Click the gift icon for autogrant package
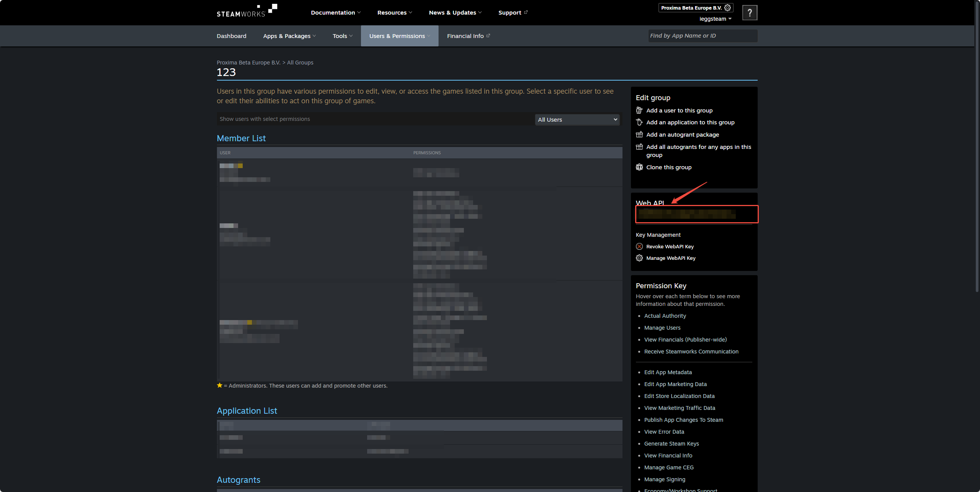This screenshot has height=492, width=980. coord(639,135)
